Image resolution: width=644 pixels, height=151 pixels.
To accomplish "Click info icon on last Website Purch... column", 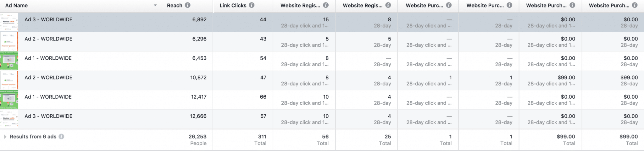I will 635,5.
